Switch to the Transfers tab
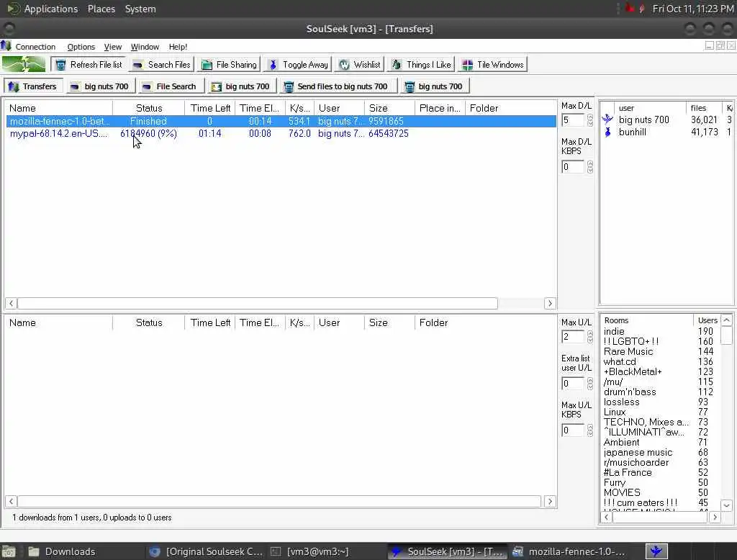Viewport: 737px width, 560px height. (33, 86)
